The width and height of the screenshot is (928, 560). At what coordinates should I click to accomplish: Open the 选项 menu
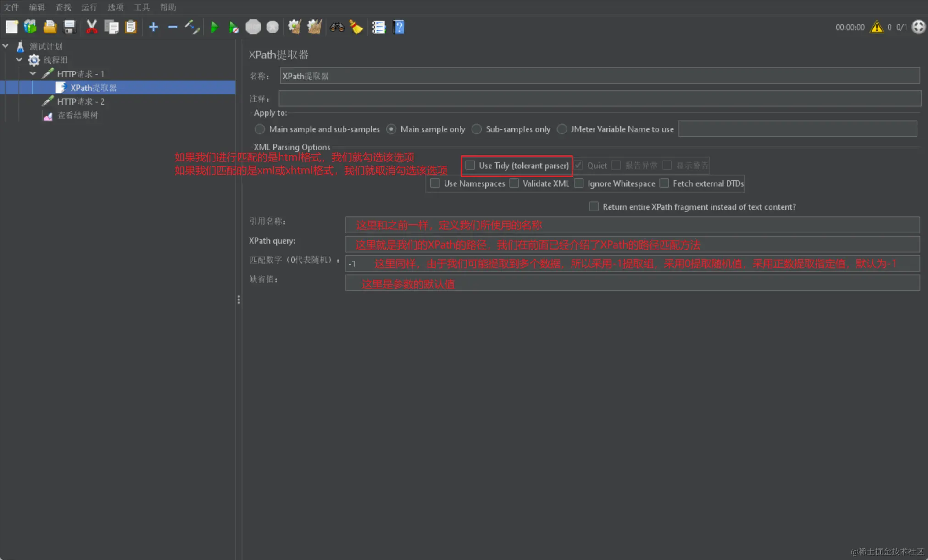coord(115,7)
